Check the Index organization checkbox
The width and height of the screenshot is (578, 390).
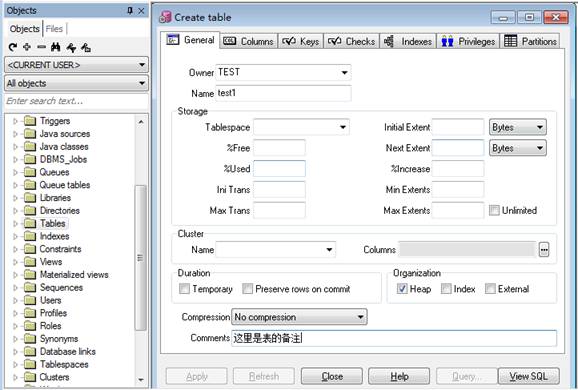click(x=446, y=289)
